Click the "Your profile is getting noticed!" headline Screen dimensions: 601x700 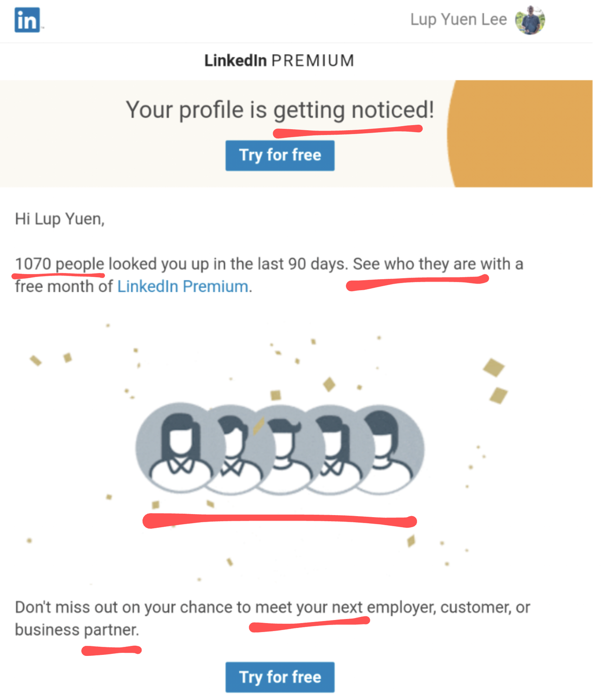pyautogui.click(x=280, y=110)
